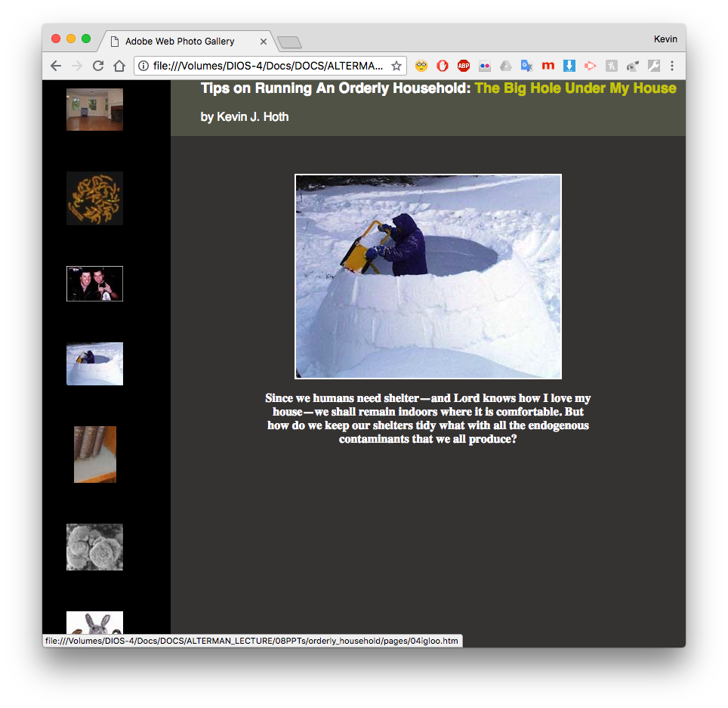Reload the current page

tap(98, 66)
